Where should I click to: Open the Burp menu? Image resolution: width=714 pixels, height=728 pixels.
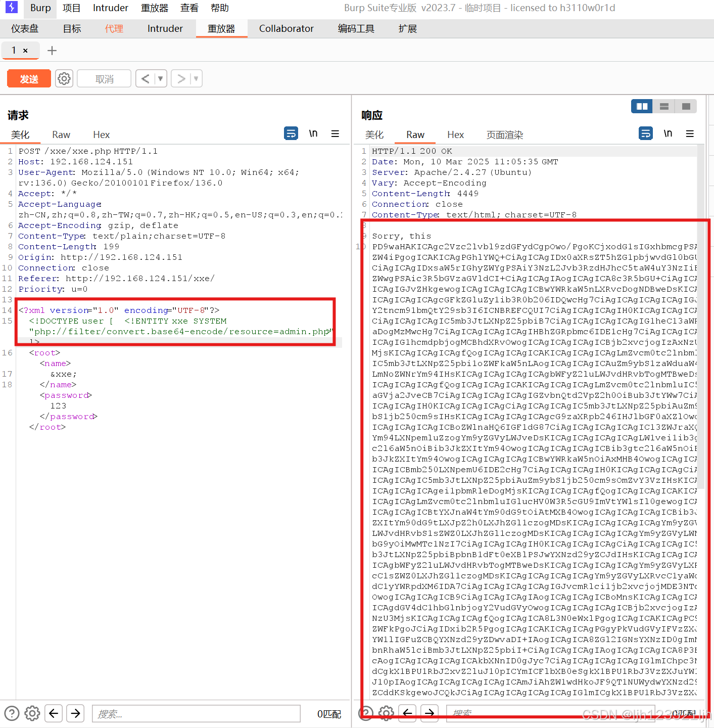pos(40,8)
